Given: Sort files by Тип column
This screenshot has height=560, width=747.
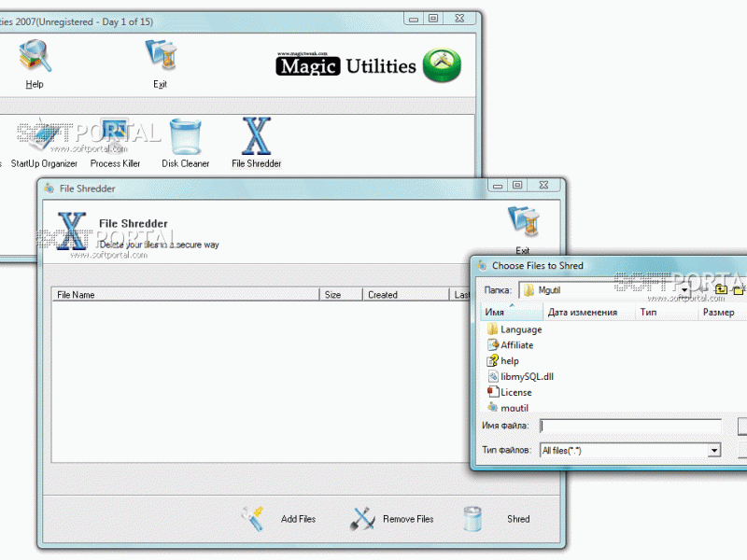Looking at the screenshot, I should 667,312.
